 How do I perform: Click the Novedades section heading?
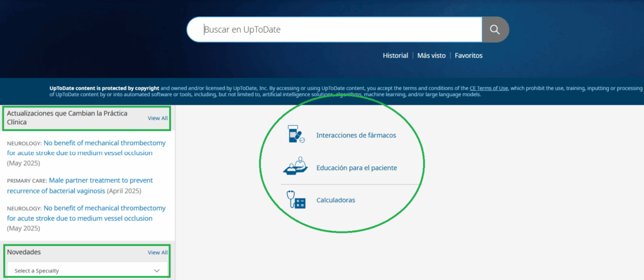24,252
